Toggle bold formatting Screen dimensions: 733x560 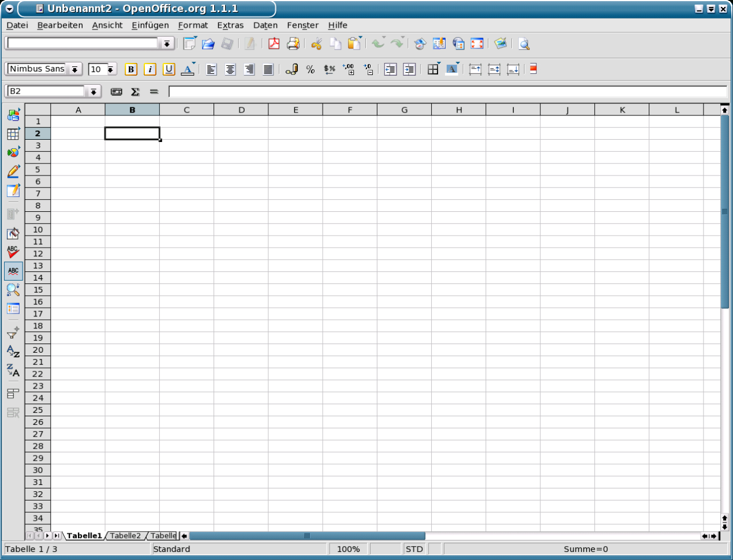pyautogui.click(x=131, y=69)
